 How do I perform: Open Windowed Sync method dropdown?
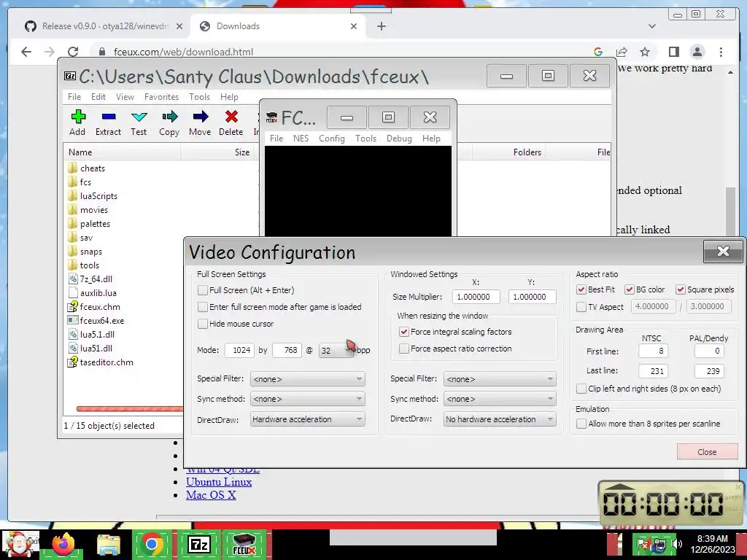tap(500, 399)
